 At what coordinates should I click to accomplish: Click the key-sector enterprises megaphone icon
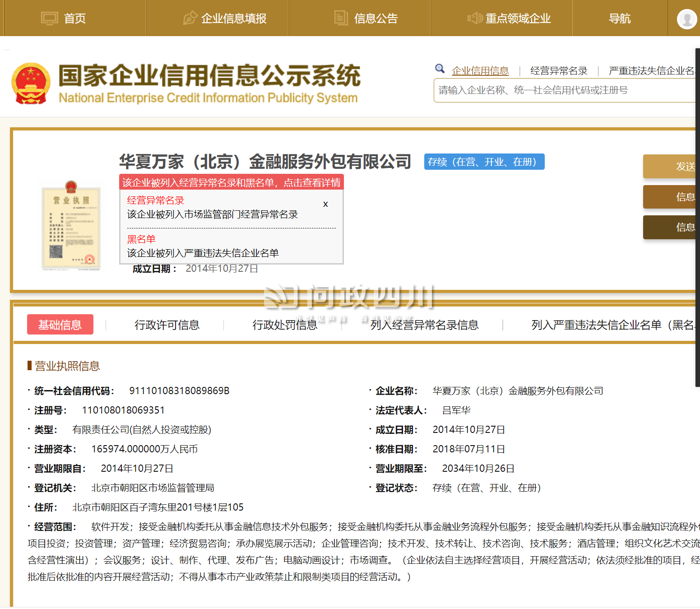point(474,19)
